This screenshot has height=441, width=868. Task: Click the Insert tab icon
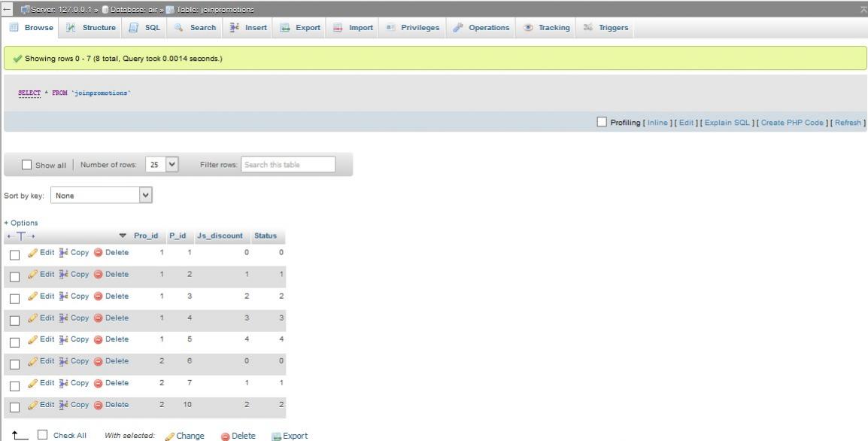234,27
